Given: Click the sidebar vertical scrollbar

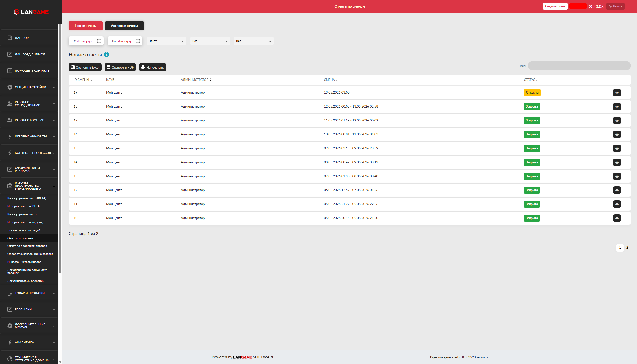Looking at the screenshot, I should pos(60,149).
